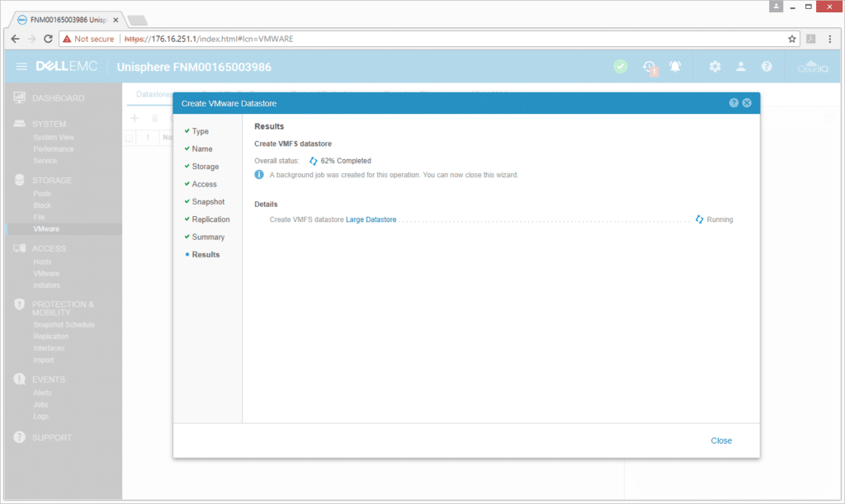Close the Create VMware Datastore dialog with X
The height and width of the screenshot is (504, 845).
tap(747, 103)
